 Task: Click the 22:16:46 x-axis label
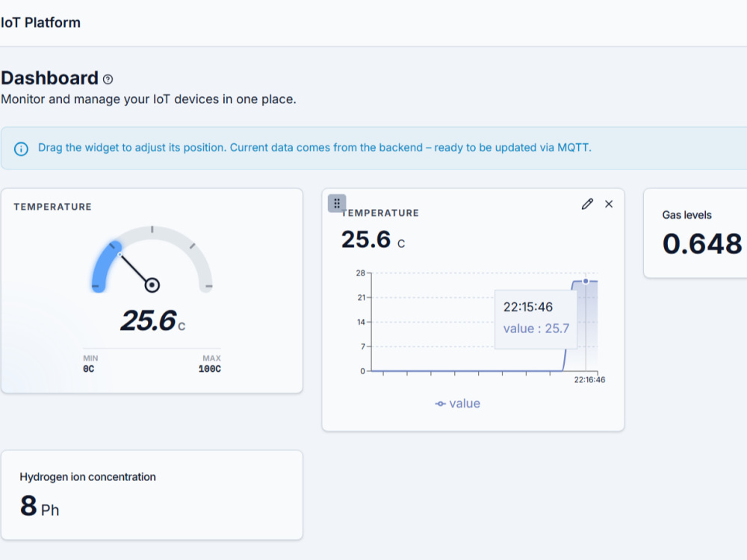[x=589, y=379]
